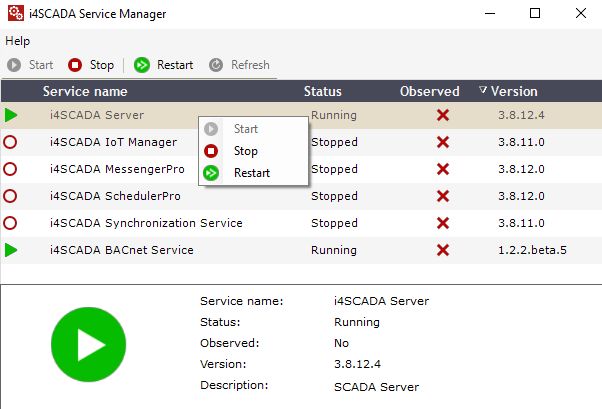Click observed X mark for Synchronization Service
The image size is (602, 409).
tap(443, 223)
